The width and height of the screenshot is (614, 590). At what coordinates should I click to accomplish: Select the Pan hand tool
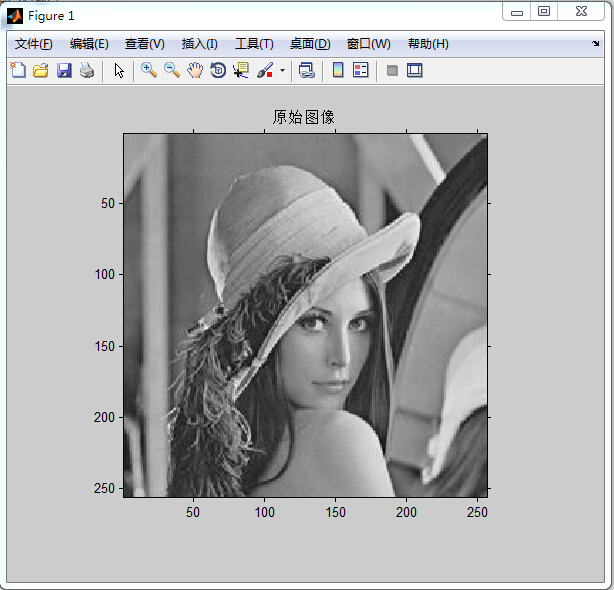click(x=195, y=70)
